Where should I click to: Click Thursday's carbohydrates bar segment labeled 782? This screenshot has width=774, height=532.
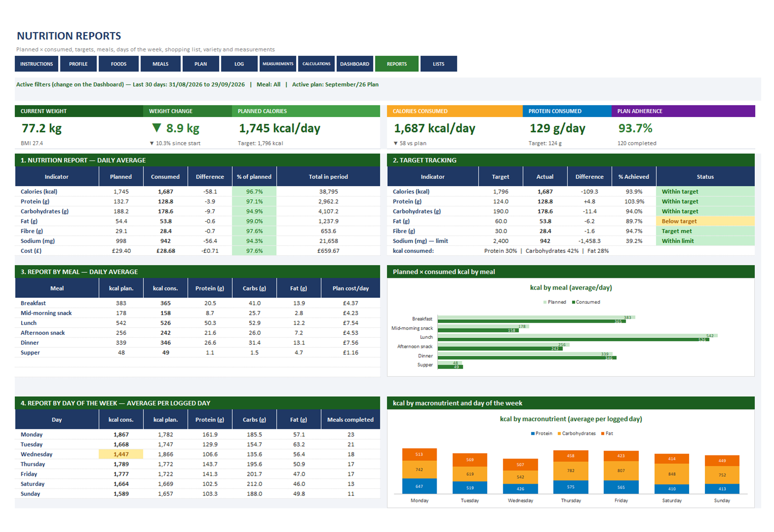pyautogui.click(x=570, y=471)
